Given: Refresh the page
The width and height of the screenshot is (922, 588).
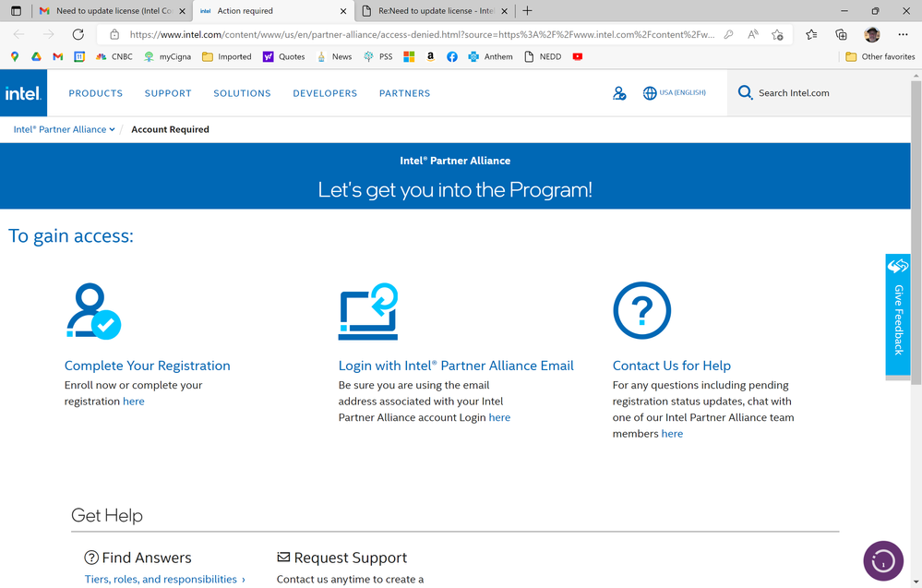Looking at the screenshot, I should point(78,35).
